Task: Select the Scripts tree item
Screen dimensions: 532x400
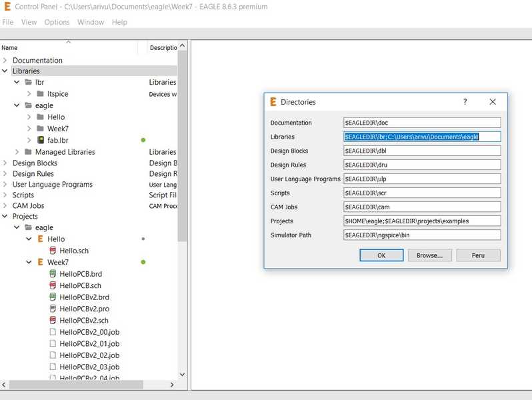Action: click(23, 195)
